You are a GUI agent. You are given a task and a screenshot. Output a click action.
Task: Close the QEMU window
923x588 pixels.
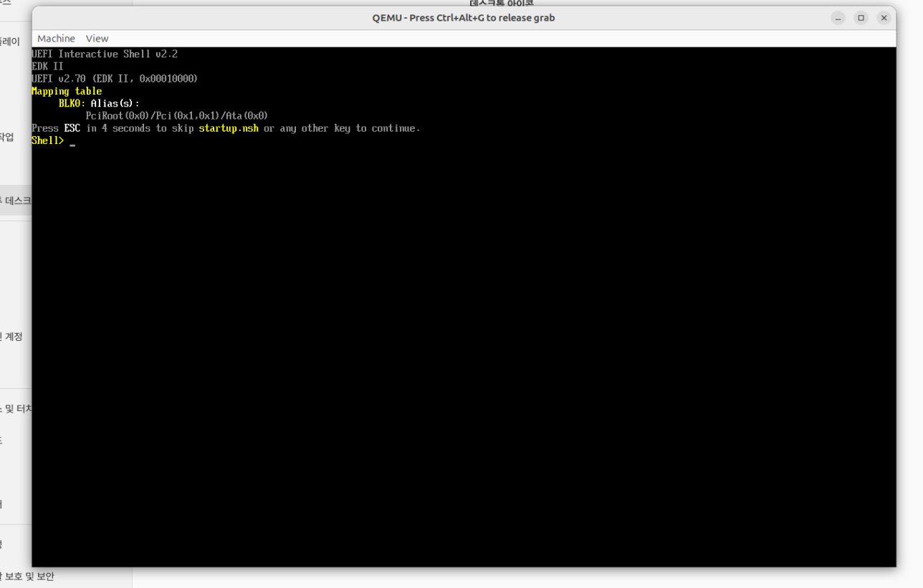[x=884, y=18]
